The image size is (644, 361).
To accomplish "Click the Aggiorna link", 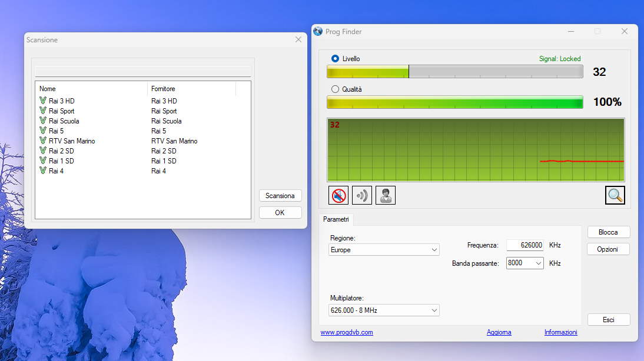I will tap(499, 332).
